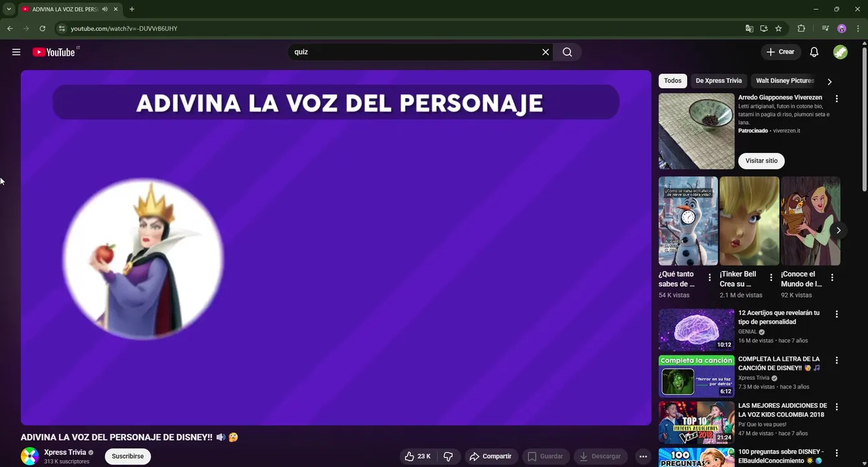Select the De Xpress Trivia chip
The image size is (868, 467).
click(718, 81)
